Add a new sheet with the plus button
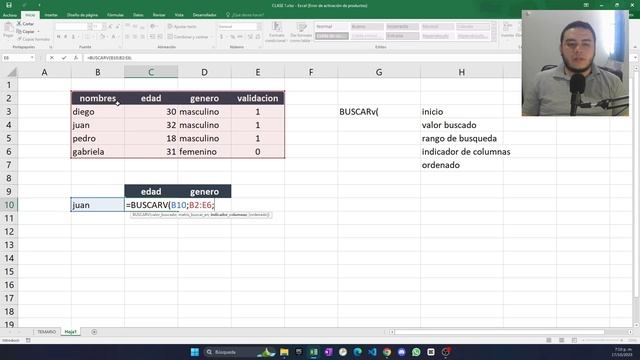The image size is (640, 360). [94, 332]
